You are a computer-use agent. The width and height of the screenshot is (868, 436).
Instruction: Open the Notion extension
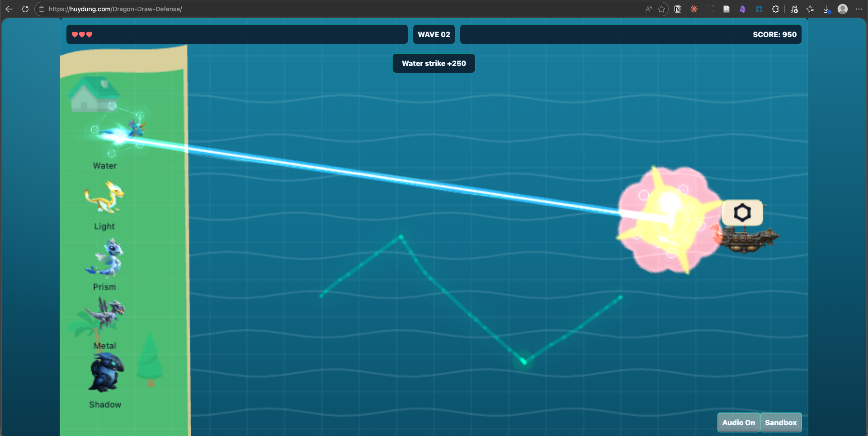coord(678,9)
